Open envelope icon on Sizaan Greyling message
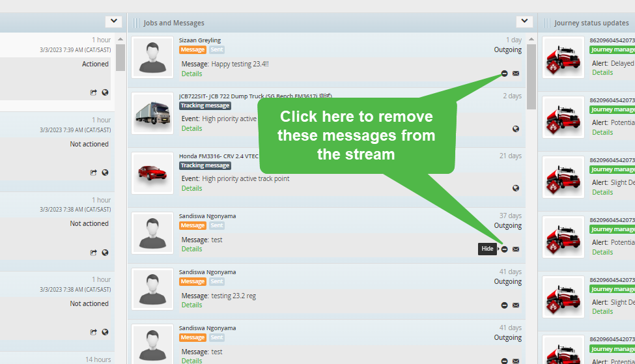Viewport: 635px width, 364px height. [x=516, y=74]
